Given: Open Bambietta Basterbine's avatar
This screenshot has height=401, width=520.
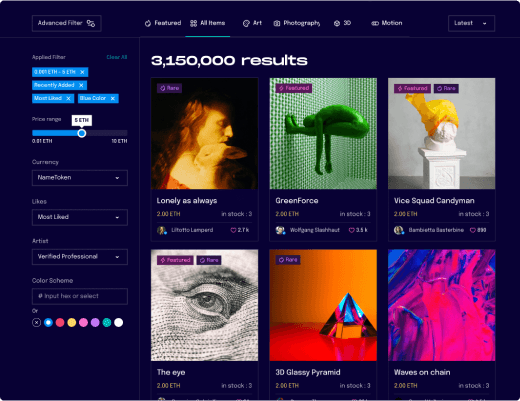Looking at the screenshot, I should [399, 230].
